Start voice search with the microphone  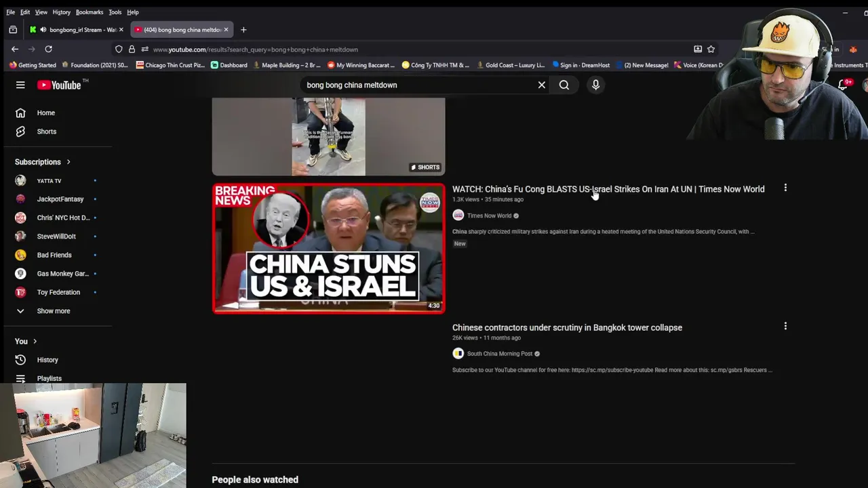tap(595, 85)
